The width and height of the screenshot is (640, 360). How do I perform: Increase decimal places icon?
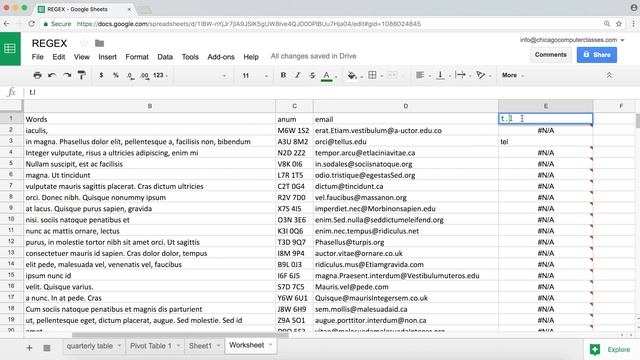pyautogui.click(x=144, y=76)
